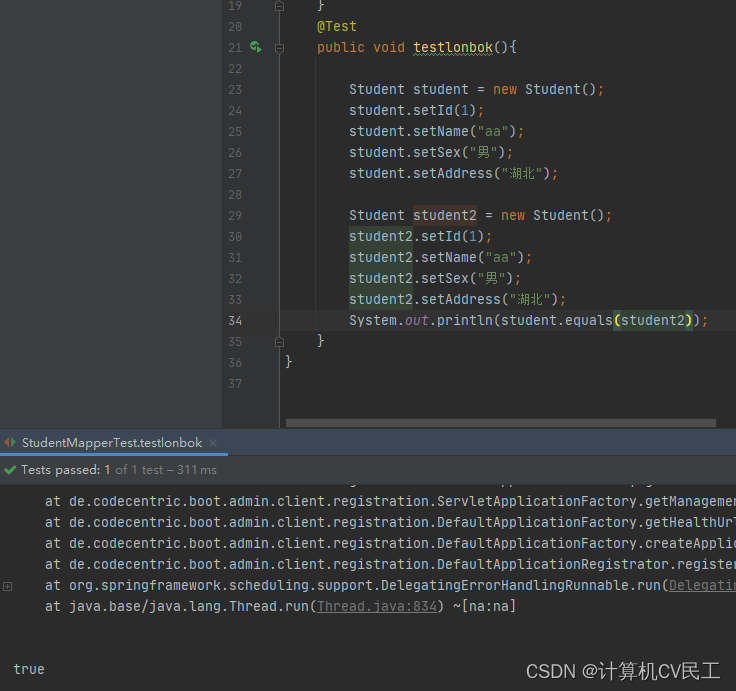Click DefaultApplicationFactory.createApplication stack trace line

coord(391,543)
